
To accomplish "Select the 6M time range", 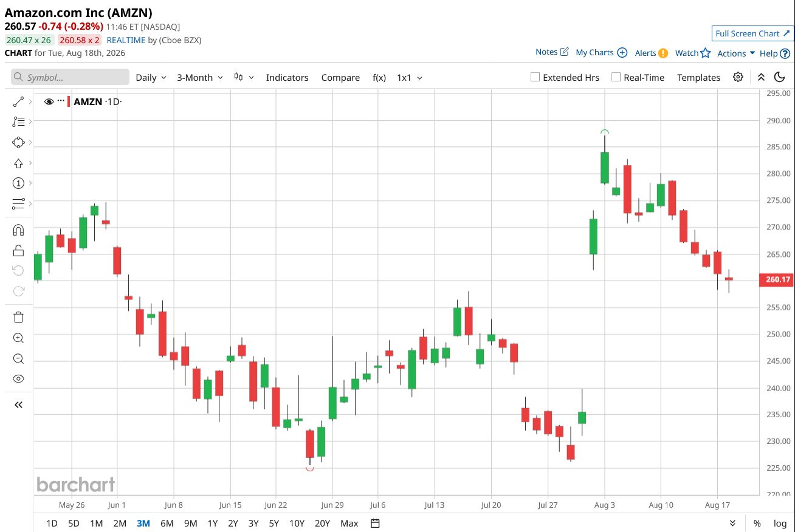I will pos(167,523).
